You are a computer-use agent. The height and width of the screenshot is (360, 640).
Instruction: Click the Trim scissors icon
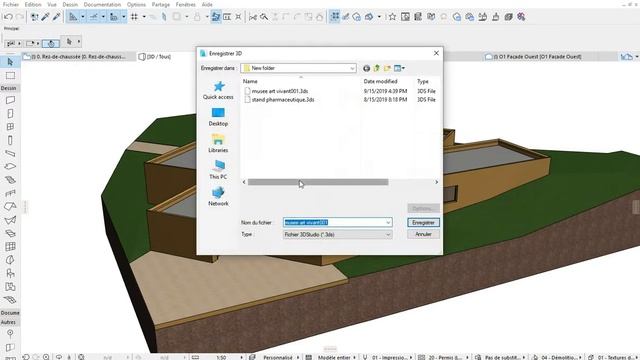pyautogui.click(x=253, y=17)
